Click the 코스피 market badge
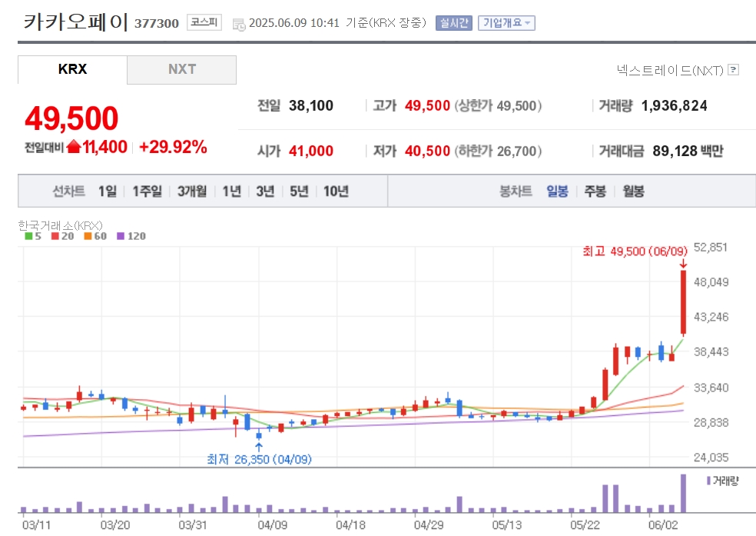 (x=204, y=22)
